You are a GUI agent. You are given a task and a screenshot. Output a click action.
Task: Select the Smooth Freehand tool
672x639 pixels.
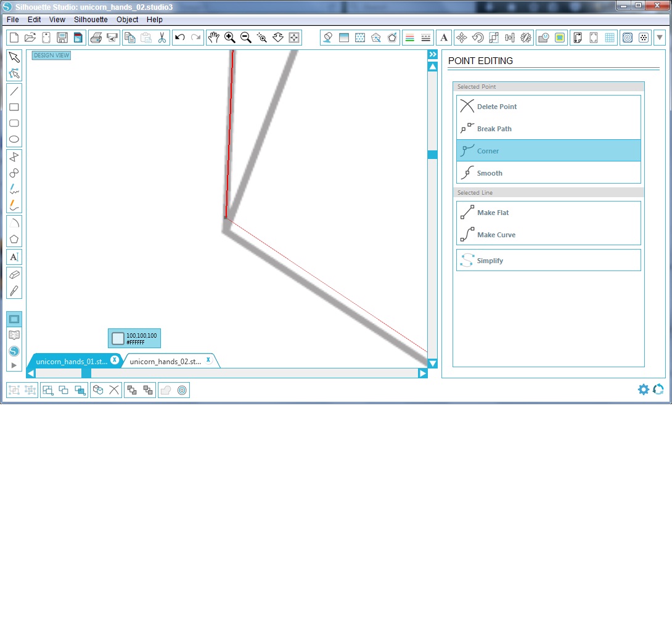[14, 205]
